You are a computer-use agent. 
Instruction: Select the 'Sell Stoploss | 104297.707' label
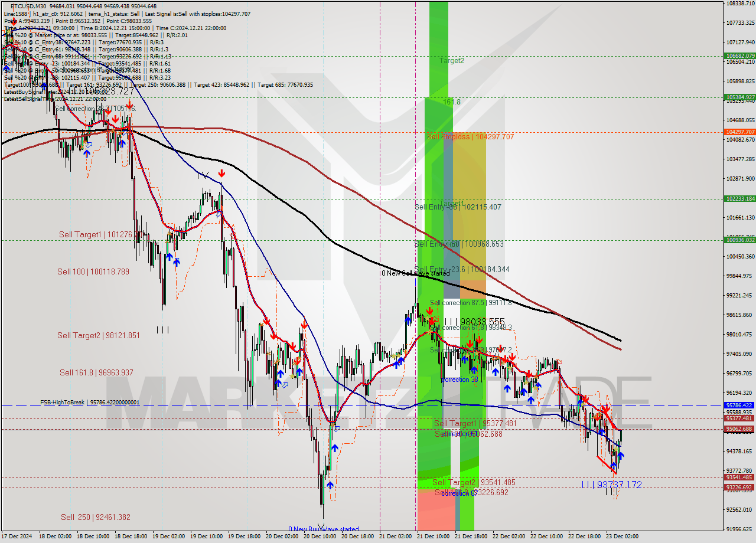[x=470, y=136]
